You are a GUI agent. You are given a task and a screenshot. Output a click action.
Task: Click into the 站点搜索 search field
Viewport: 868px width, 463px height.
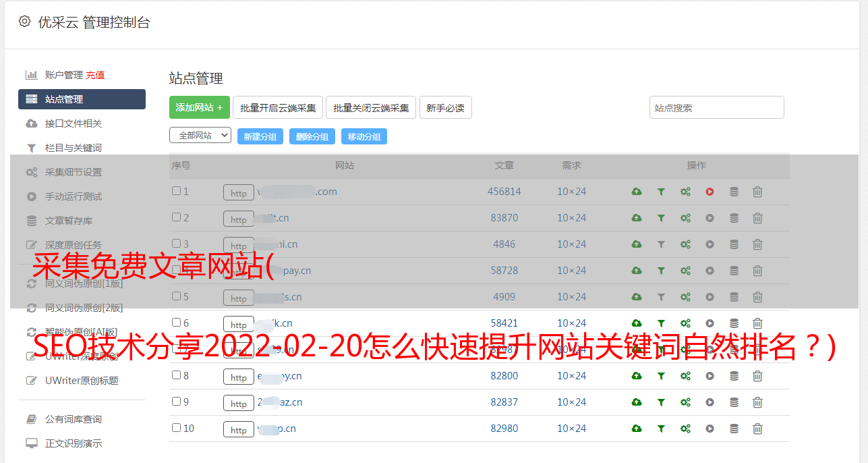click(717, 107)
